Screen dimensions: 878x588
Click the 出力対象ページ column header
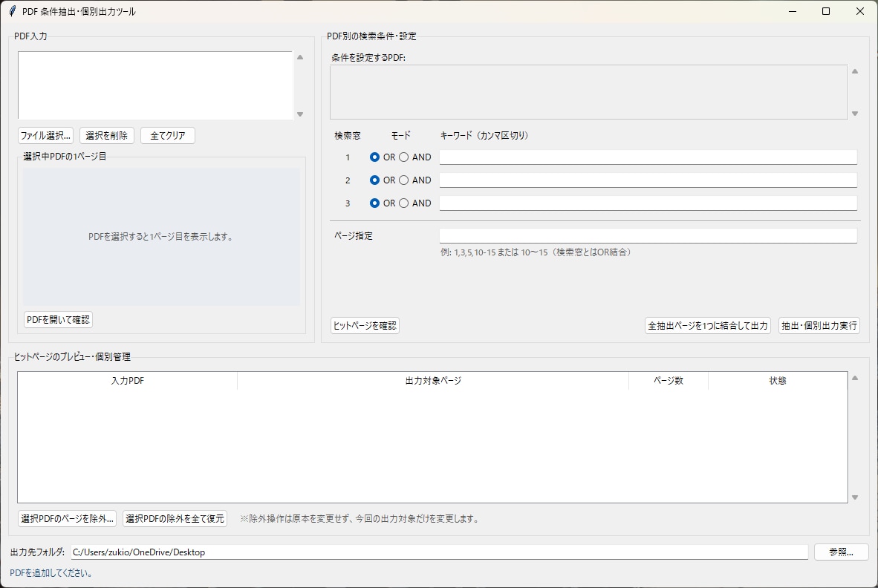(x=433, y=380)
